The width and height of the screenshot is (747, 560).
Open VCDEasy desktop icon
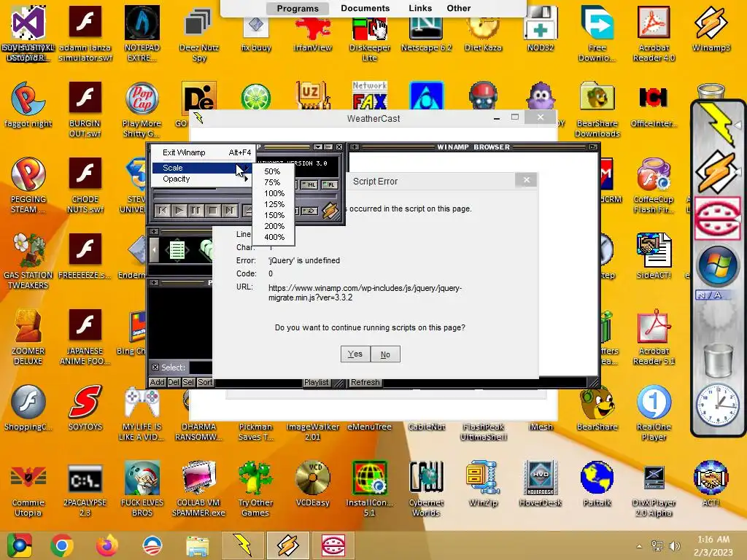312,484
